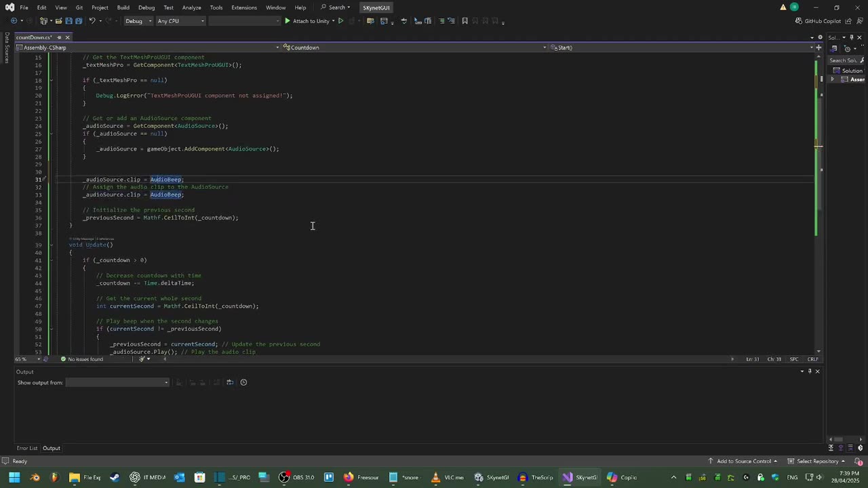Open the Windows Start button
The width and height of the screenshot is (868, 488).
point(14,477)
